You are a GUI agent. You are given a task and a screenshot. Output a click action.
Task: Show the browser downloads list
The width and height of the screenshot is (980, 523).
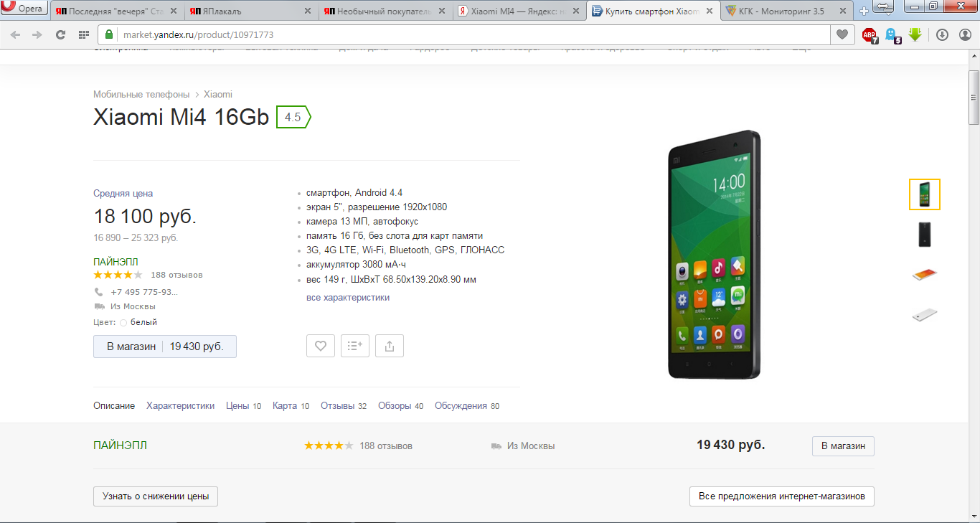(942, 34)
